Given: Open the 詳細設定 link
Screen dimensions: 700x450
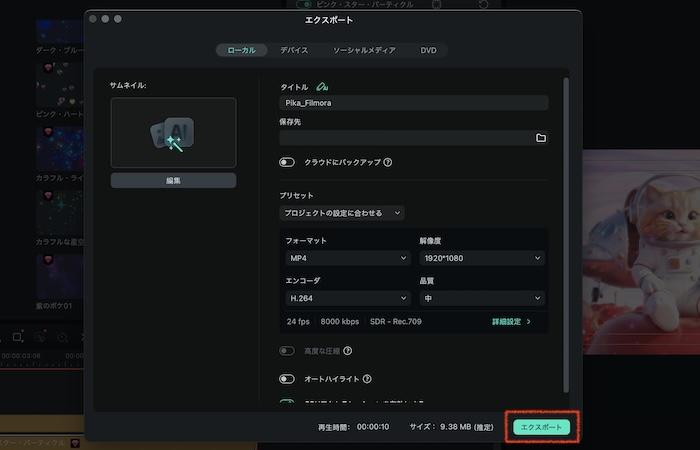Looking at the screenshot, I should point(511,322).
